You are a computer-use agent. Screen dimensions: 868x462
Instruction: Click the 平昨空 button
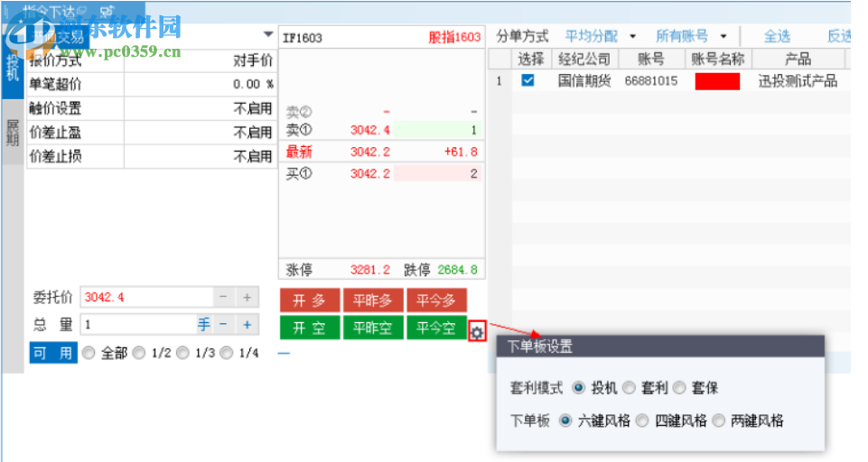click(372, 328)
